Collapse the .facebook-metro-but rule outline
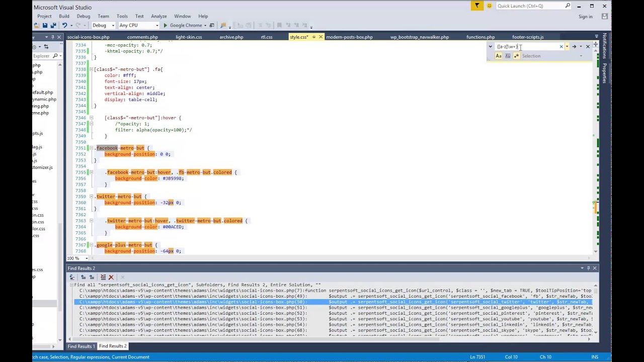644x362 pixels. click(x=91, y=148)
